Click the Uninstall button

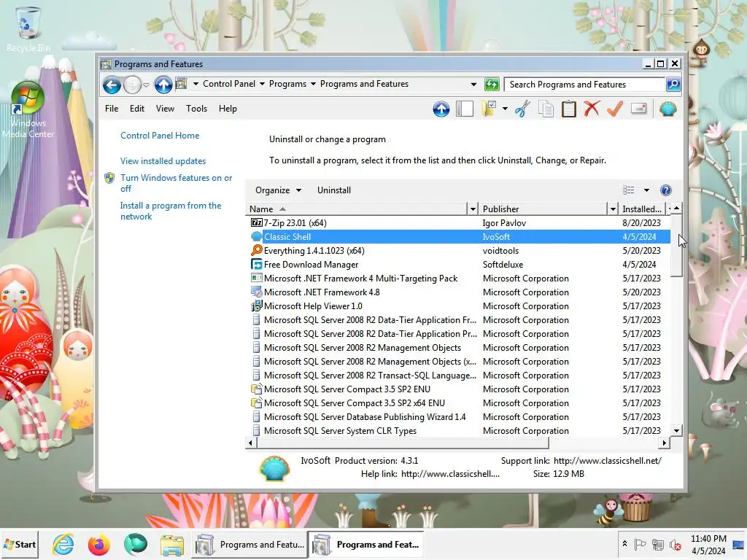coord(334,190)
